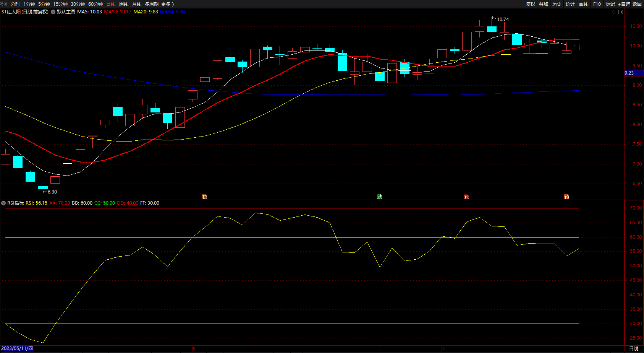The width and height of the screenshot is (644, 353).
Task: Click the MA20: 9.83 legend value
Action: tap(146, 12)
